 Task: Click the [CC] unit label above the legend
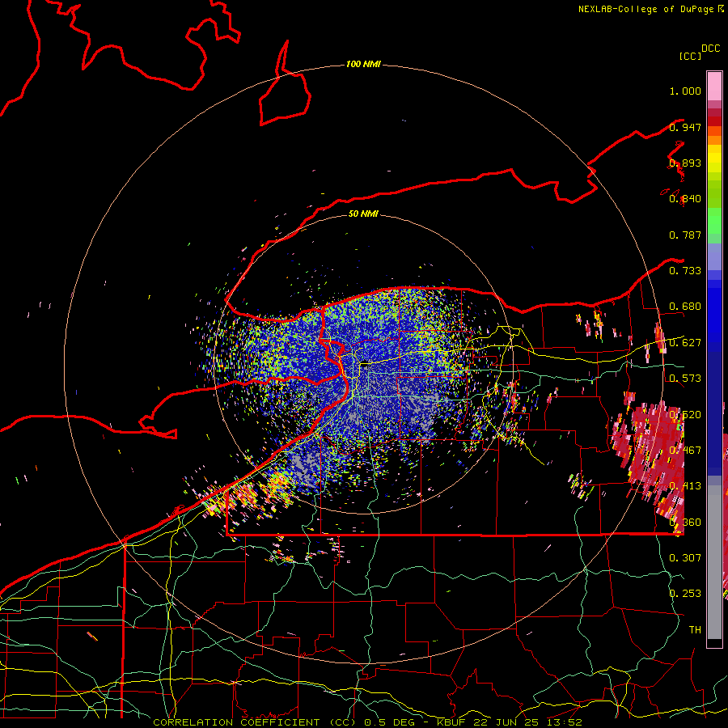tap(690, 56)
